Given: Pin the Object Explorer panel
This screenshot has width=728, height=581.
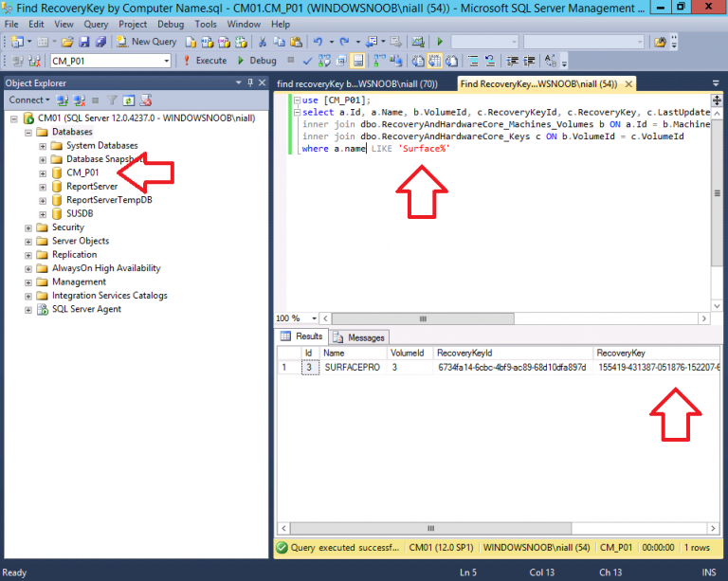Looking at the screenshot, I should (x=251, y=83).
